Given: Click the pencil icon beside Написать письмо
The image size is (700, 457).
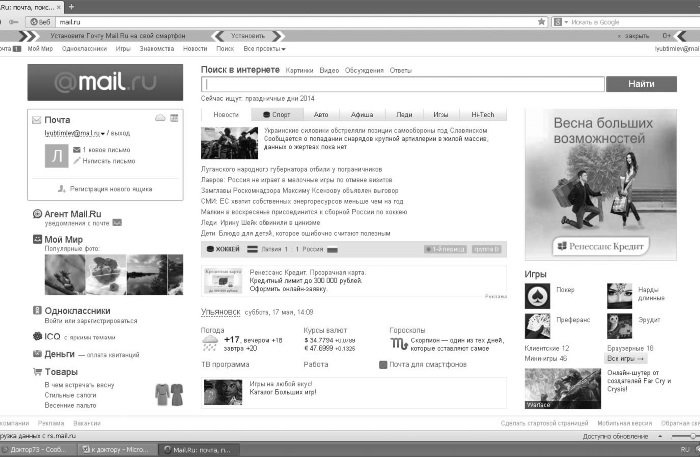Looking at the screenshot, I should (77, 161).
